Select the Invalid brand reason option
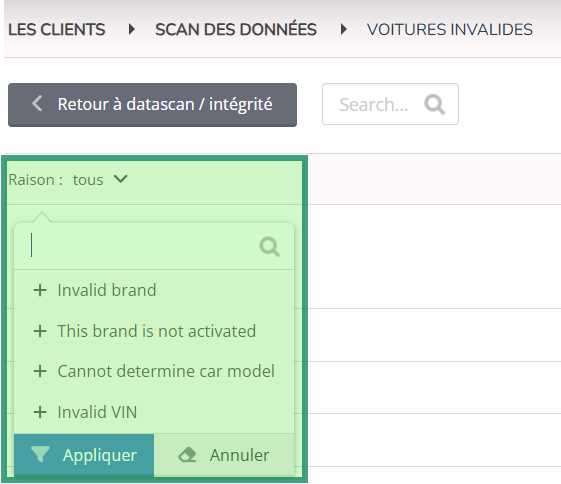 click(x=154, y=290)
